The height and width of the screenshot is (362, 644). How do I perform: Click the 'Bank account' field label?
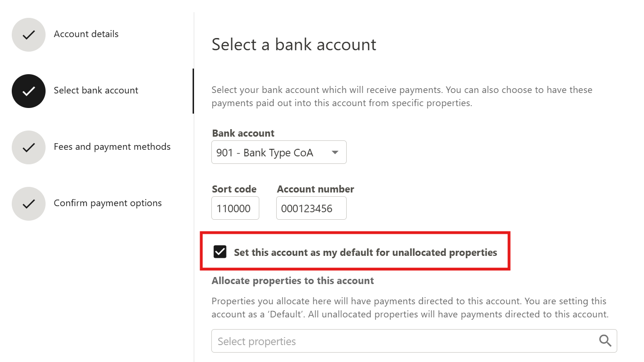[243, 133]
